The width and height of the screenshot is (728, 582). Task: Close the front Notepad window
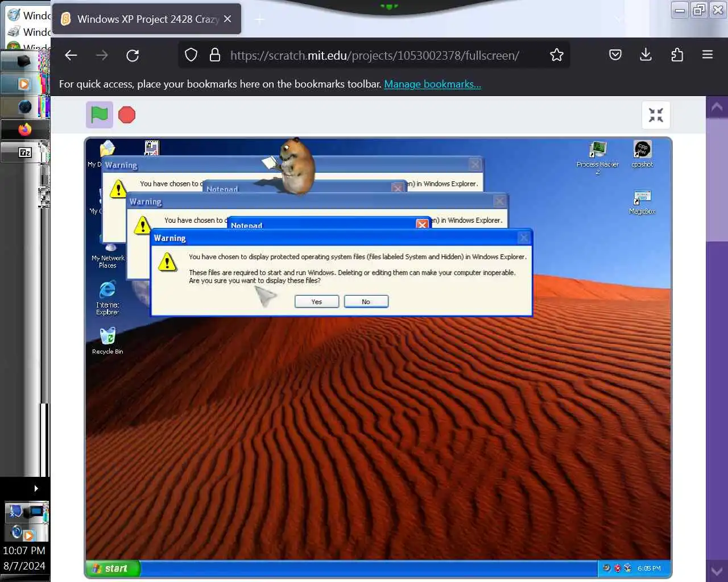(x=422, y=224)
